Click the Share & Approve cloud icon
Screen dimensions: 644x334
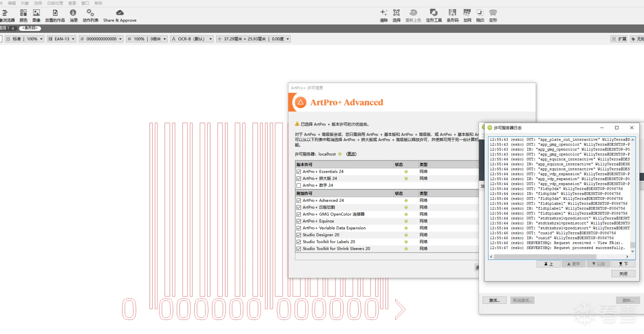click(120, 13)
